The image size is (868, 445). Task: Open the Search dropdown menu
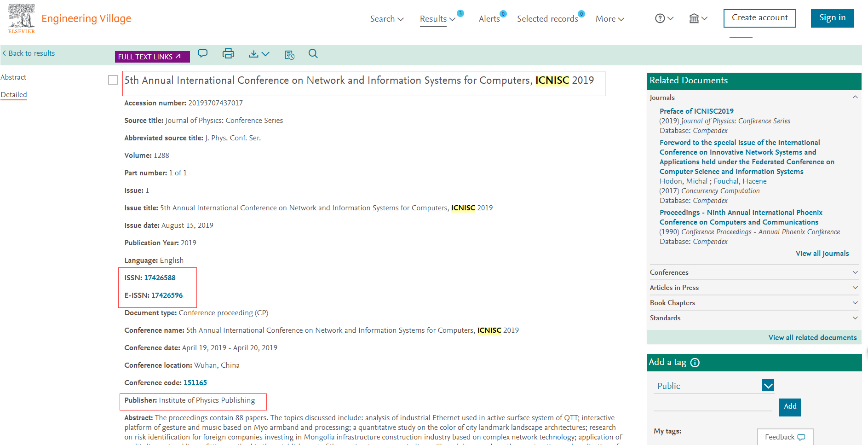(387, 19)
